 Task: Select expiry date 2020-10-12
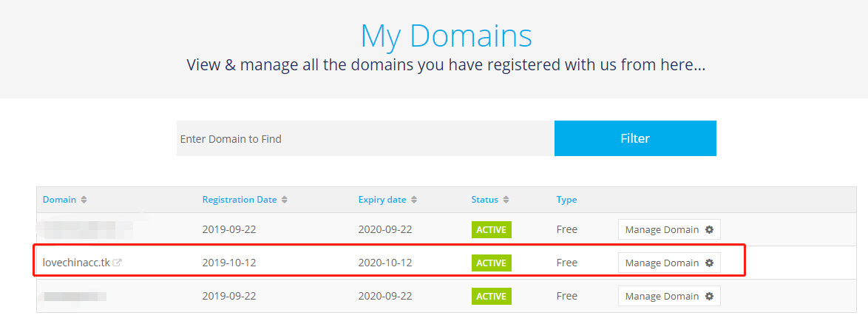point(385,263)
